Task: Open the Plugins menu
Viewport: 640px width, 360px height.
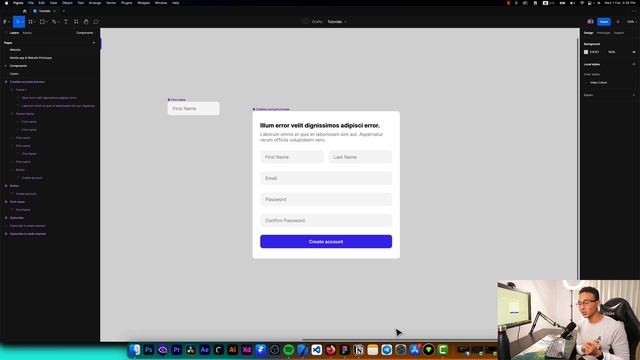Action: click(127, 3)
